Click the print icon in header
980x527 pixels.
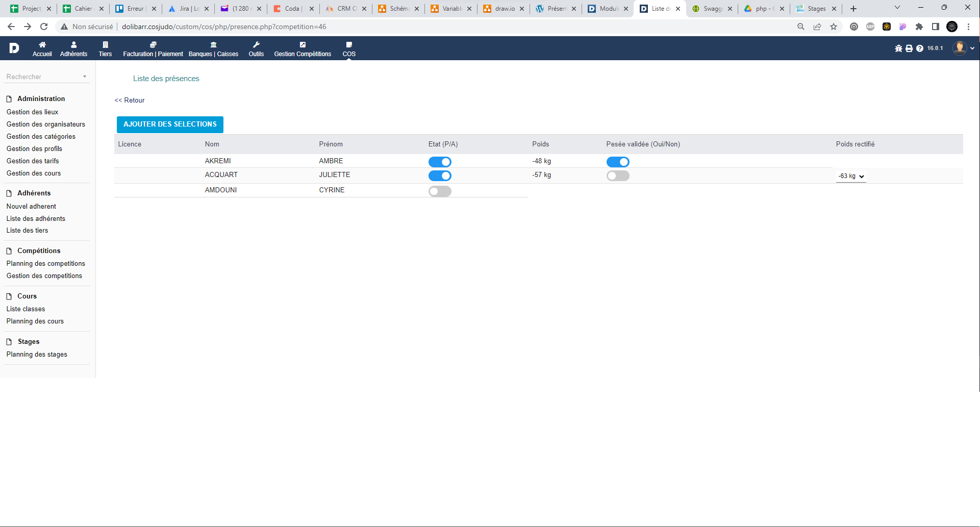(x=909, y=48)
